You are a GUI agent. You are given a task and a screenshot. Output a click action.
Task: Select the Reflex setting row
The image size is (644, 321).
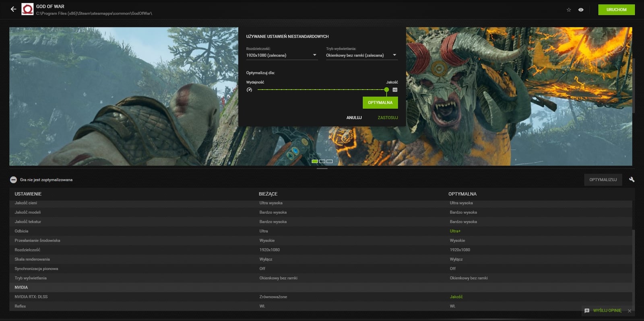[320, 306]
